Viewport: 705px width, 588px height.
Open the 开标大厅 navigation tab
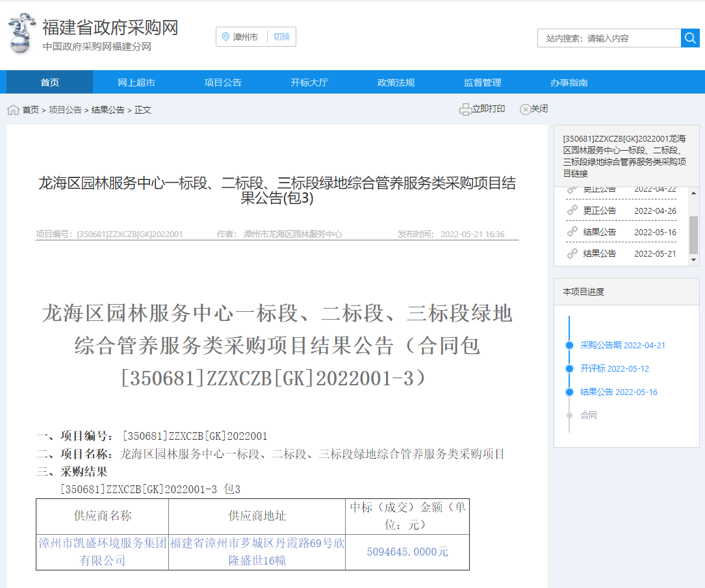point(309,83)
